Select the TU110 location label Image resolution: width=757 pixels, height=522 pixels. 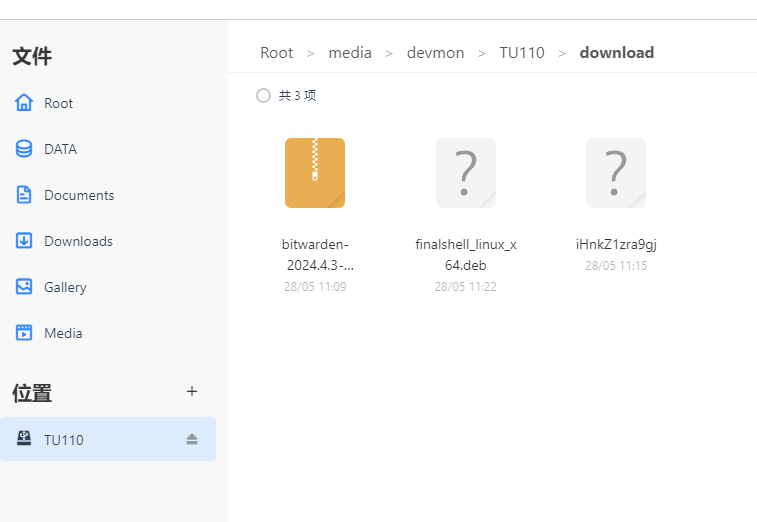(64, 440)
